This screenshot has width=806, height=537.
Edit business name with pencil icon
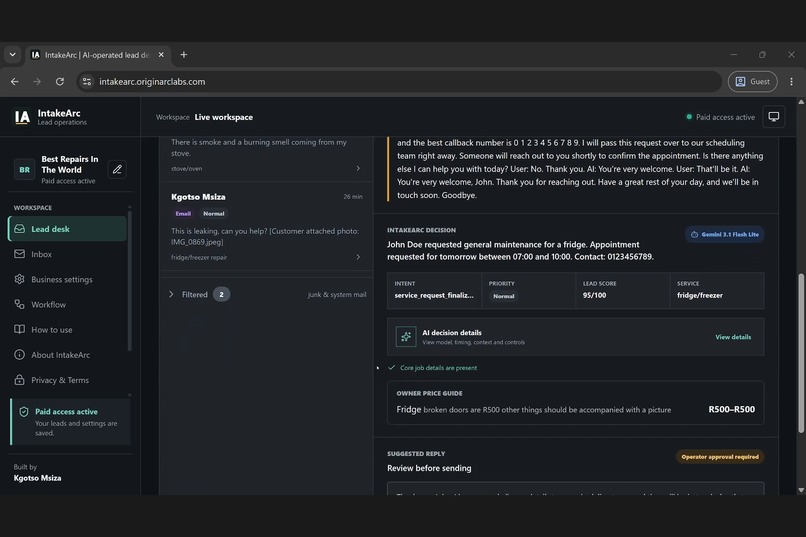(x=117, y=170)
